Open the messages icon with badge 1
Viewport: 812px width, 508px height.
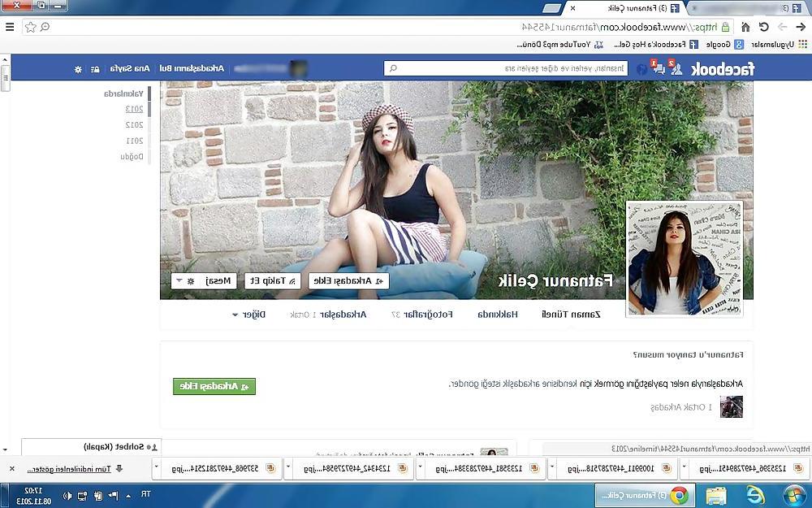(x=658, y=68)
